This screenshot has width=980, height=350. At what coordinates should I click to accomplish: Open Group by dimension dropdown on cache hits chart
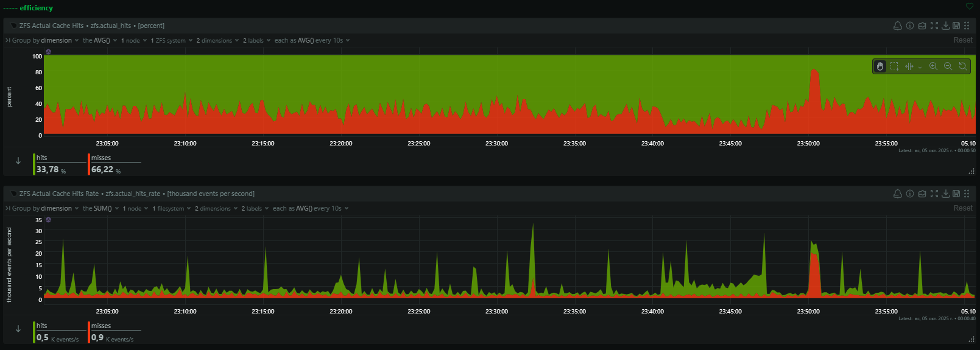[46, 40]
